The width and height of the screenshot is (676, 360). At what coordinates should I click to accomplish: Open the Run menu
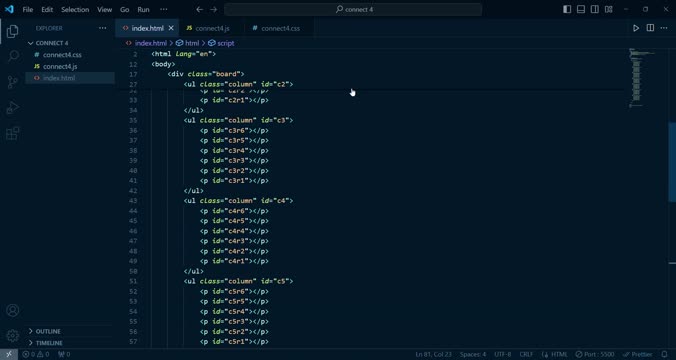coord(144,9)
